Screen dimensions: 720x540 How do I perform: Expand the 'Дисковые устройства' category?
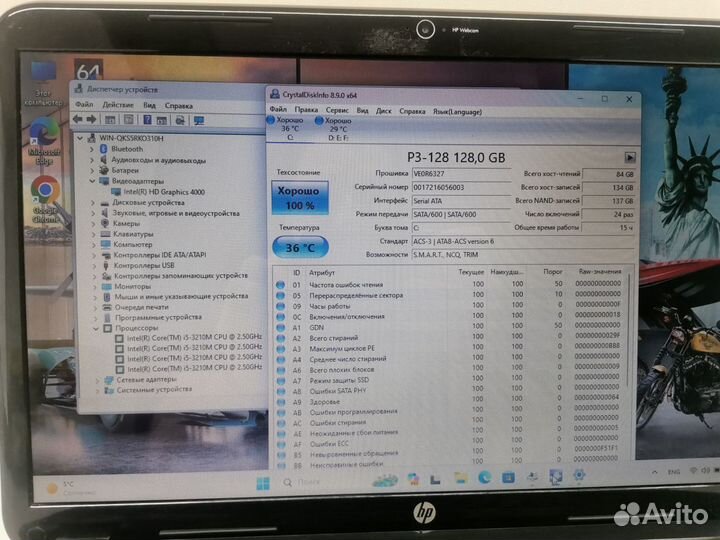coord(93,202)
